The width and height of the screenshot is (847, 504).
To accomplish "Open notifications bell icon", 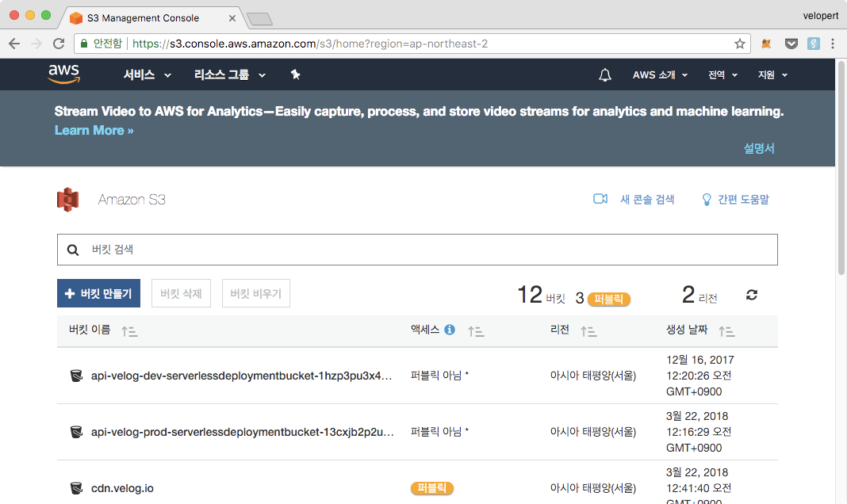I will pyautogui.click(x=605, y=75).
